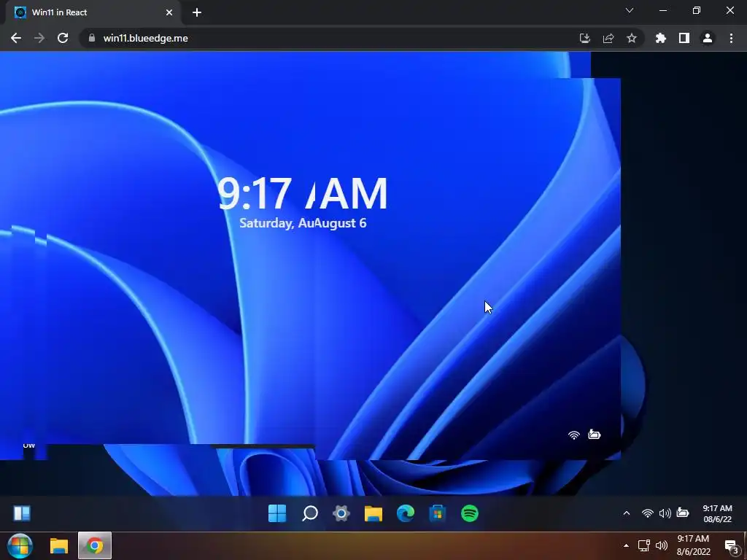
Task: Bookmark this tab with the star
Action: pyautogui.click(x=632, y=38)
